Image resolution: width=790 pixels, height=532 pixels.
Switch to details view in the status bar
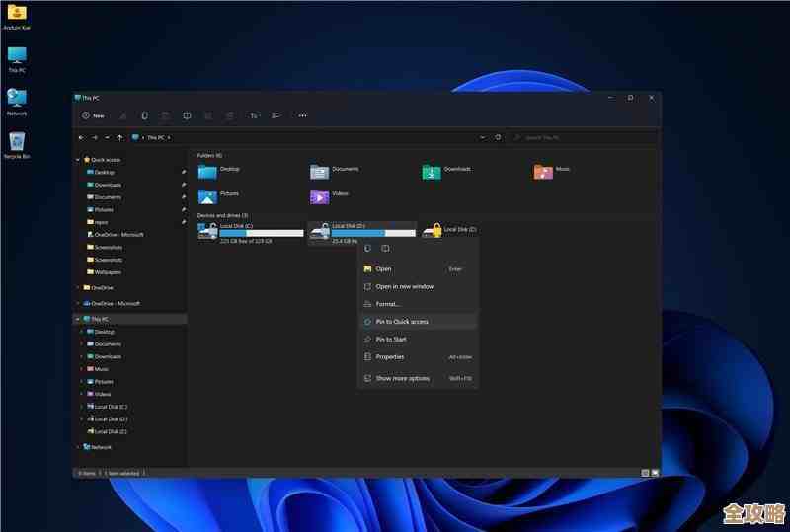[x=645, y=473]
